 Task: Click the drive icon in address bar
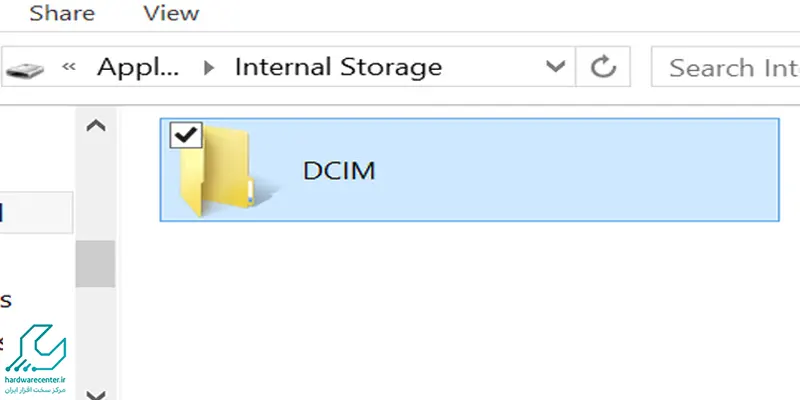point(24,69)
